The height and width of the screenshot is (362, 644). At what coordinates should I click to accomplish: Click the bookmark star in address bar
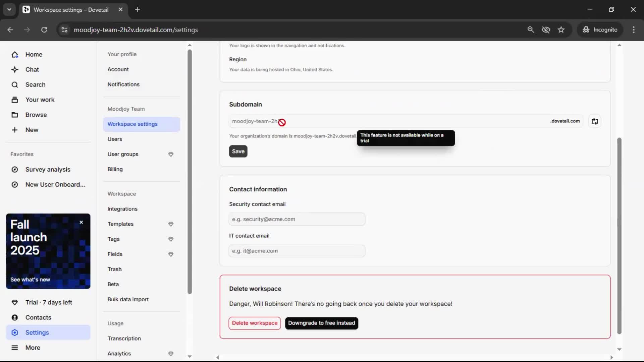tap(561, 30)
